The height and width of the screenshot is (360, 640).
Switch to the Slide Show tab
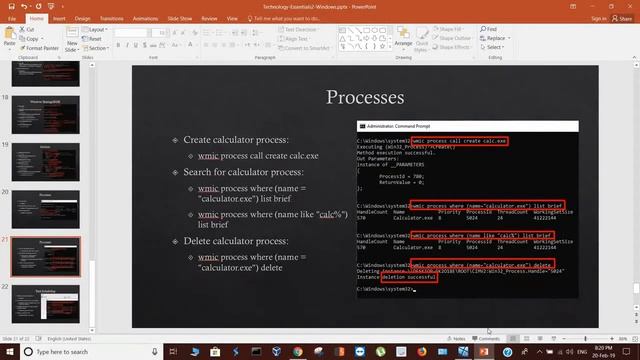pyautogui.click(x=180, y=19)
